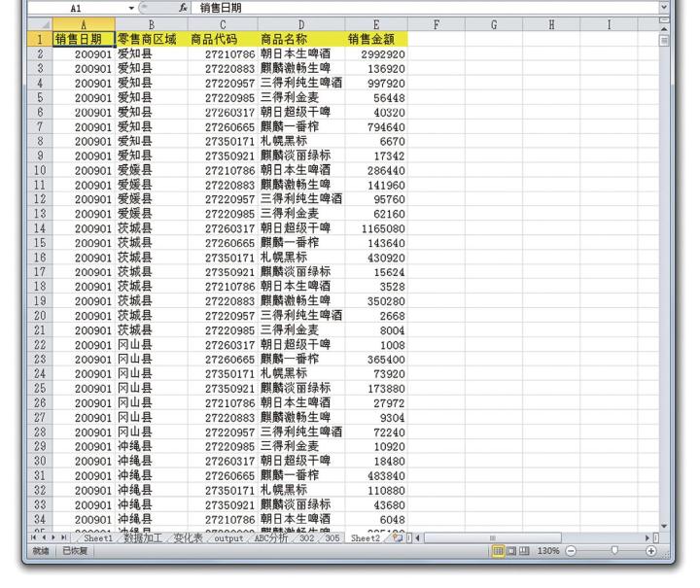Select column B header
The height and width of the screenshot is (588, 700).
click(x=152, y=24)
